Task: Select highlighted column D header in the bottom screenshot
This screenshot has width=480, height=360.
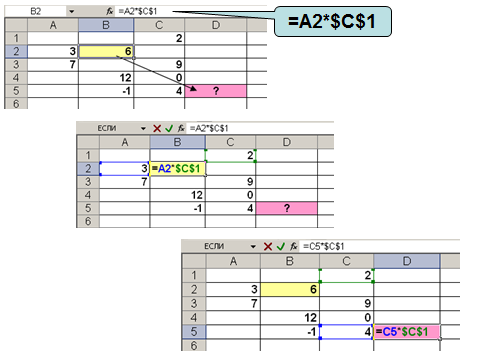Action: click(407, 261)
